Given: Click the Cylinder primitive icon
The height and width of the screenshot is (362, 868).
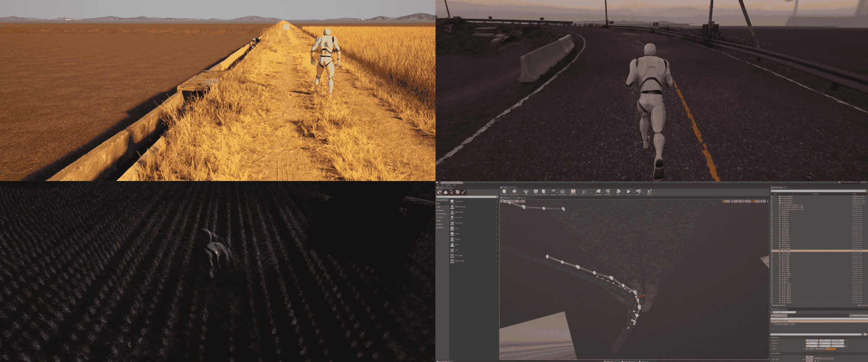Looking at the screenshot, I should point(452,239).
